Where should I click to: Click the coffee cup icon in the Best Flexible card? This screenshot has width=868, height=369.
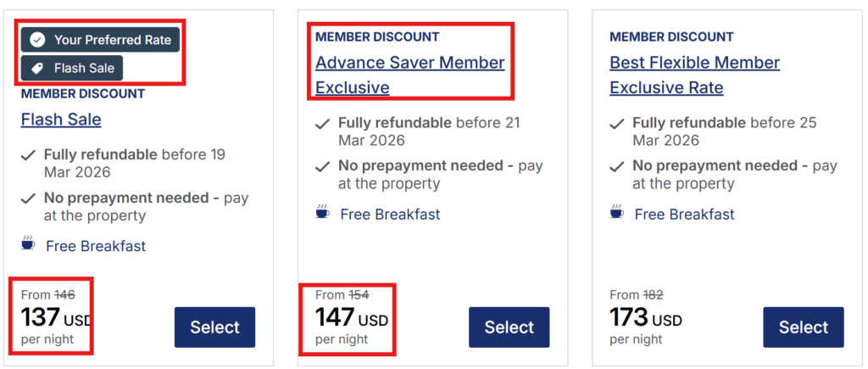point(616,213)
